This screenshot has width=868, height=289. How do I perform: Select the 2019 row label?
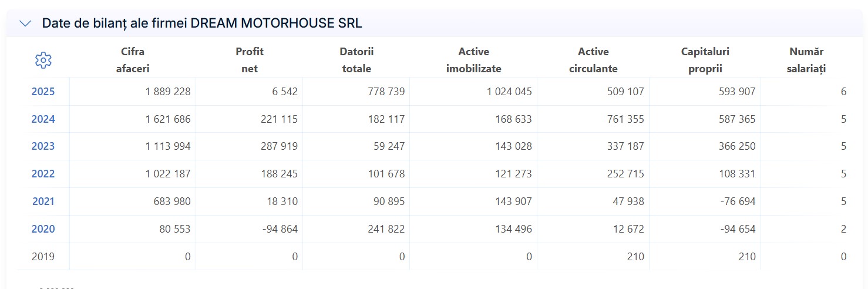click(x=43, y=257)
